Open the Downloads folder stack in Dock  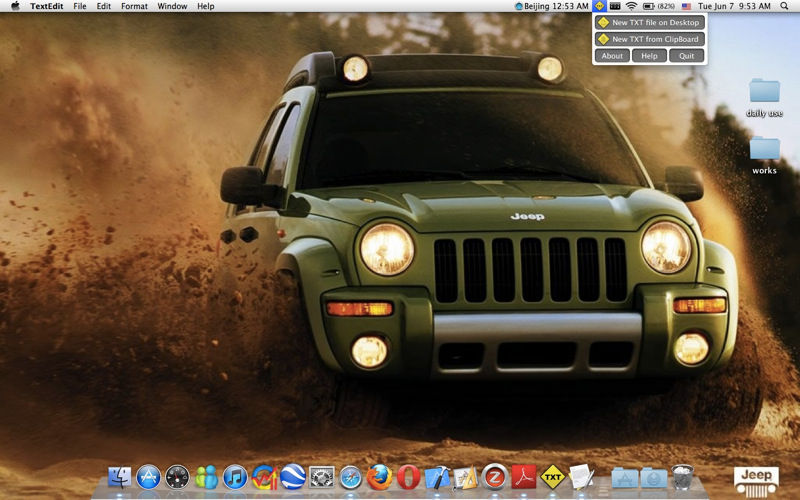tap(654, 479)
